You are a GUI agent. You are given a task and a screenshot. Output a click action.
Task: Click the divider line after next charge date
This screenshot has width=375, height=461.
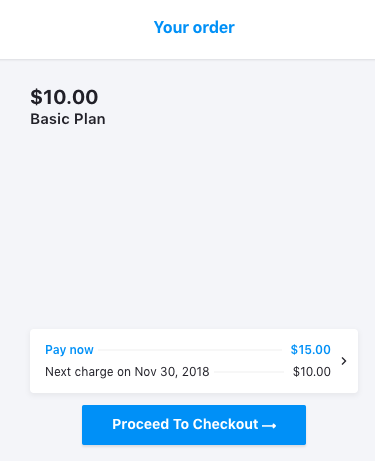tap(249, 372)
